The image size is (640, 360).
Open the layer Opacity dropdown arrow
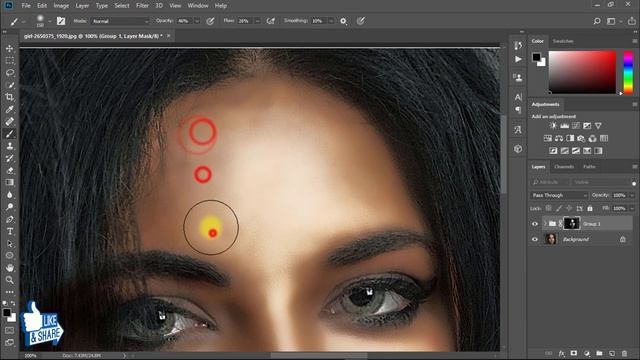[632, 196]
